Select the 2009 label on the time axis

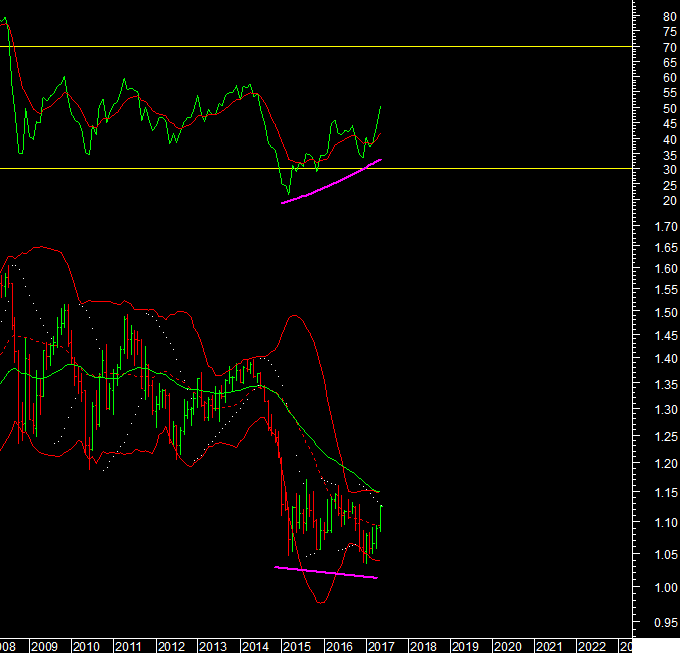(x=44, y=646)
